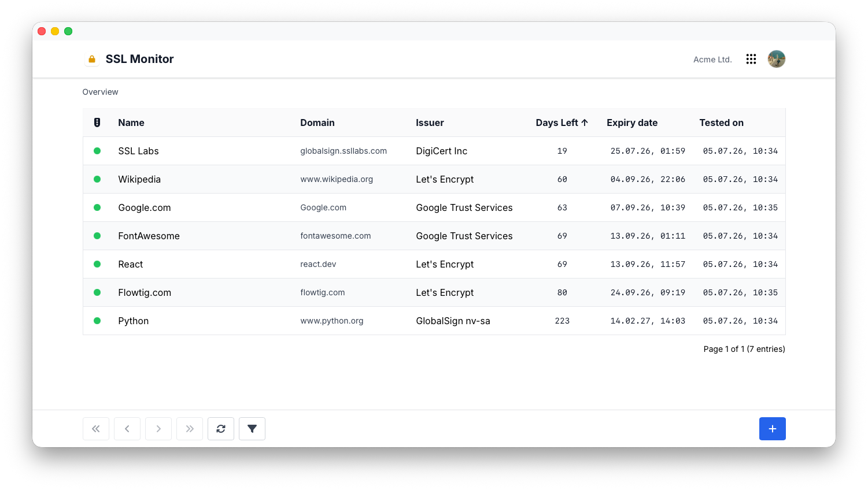Viewport: 868px width, 490px height.
Task: Click green status dot for Wikipedia
Action: tap(97, 179)
